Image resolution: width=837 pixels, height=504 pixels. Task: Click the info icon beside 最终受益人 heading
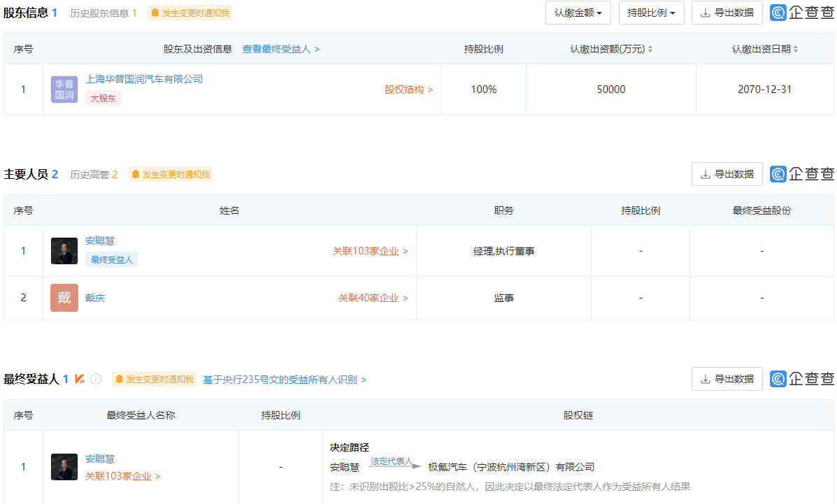96,379
